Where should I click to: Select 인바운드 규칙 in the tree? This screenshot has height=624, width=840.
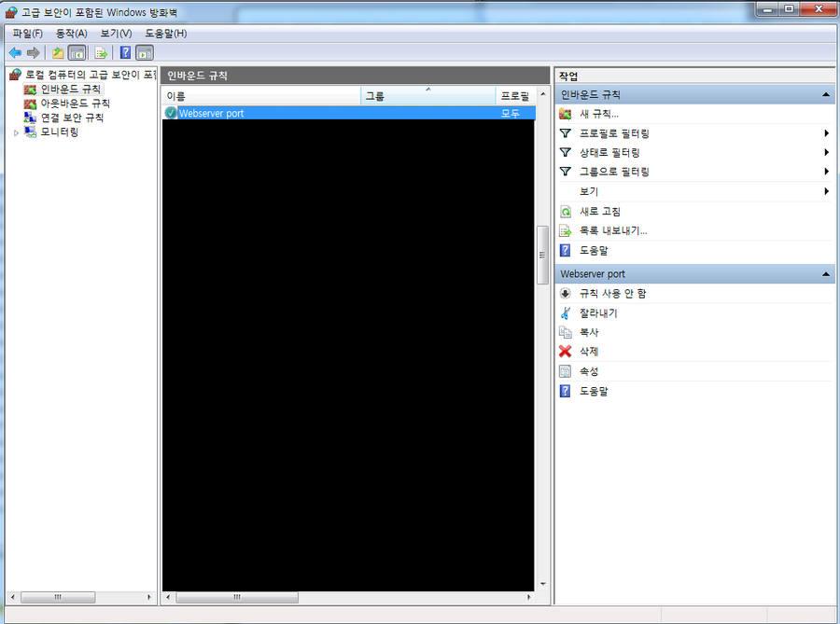(71, 89)
